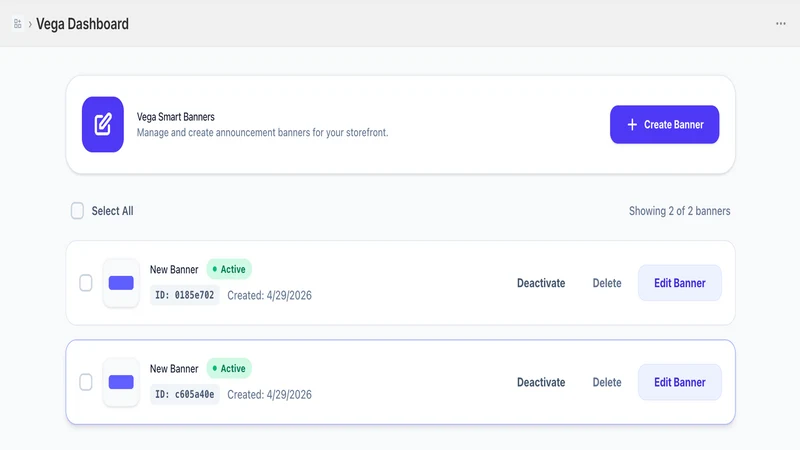Open the apps grid icon beside Vega Dashboard

click(18, 24)
